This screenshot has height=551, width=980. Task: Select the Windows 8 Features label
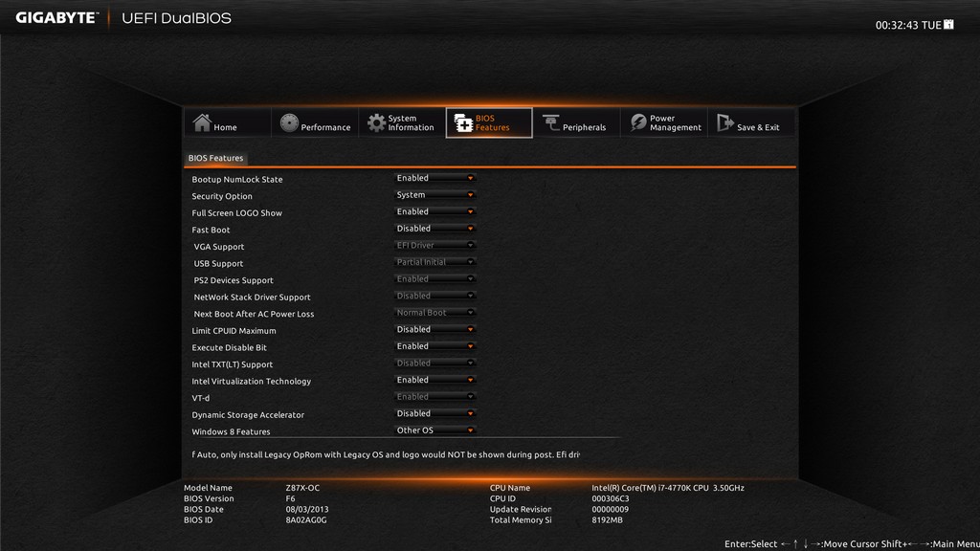tap(231, 432)
